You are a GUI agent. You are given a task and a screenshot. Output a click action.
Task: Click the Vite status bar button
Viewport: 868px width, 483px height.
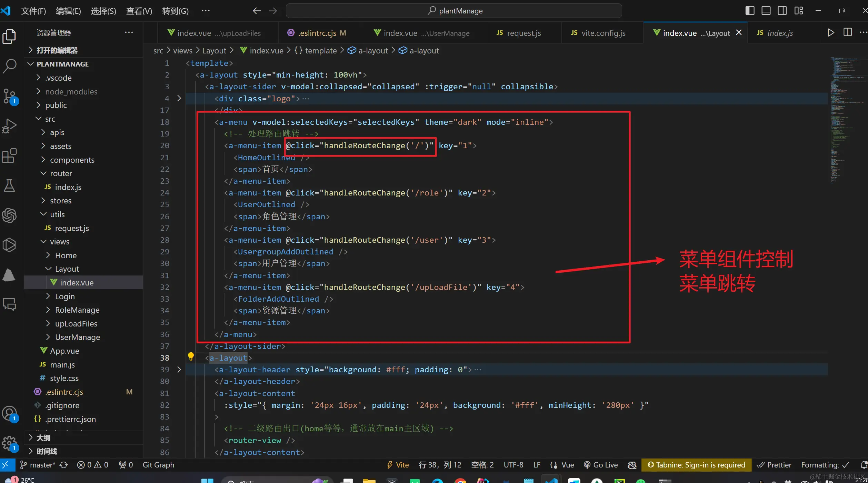click(398, 465)
